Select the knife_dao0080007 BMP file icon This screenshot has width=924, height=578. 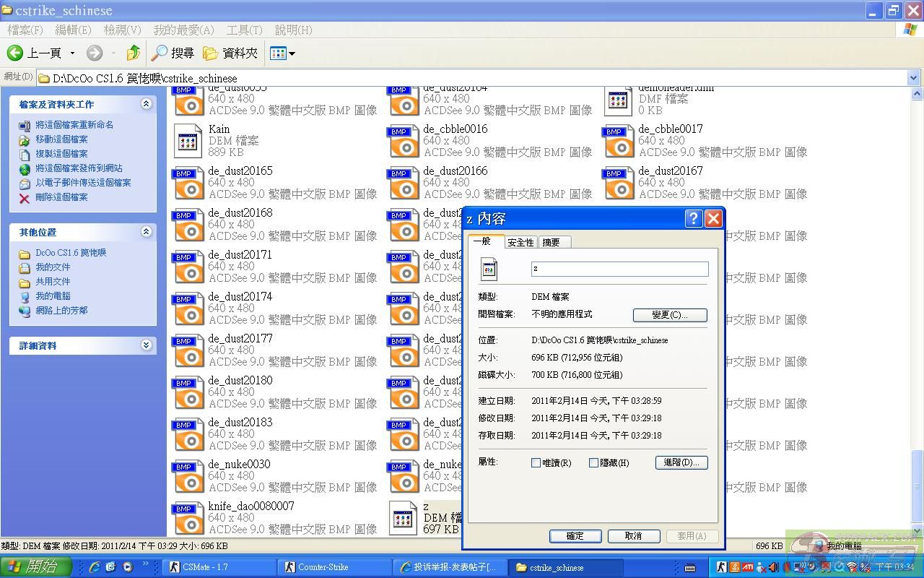click(x=188, y=518)
